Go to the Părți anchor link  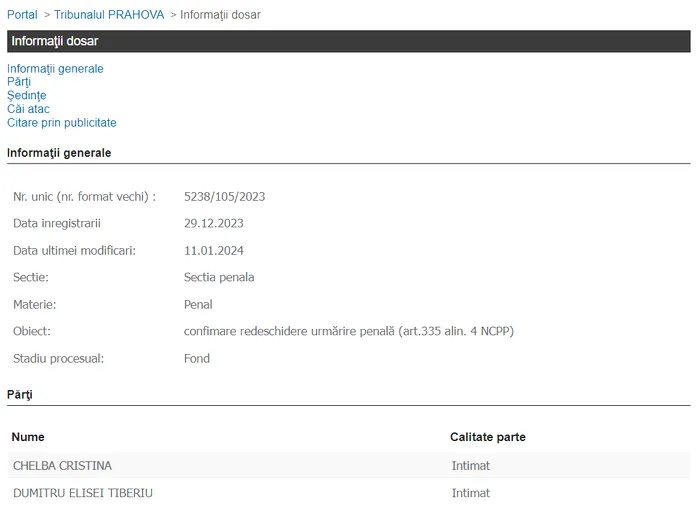coord(19,82)
